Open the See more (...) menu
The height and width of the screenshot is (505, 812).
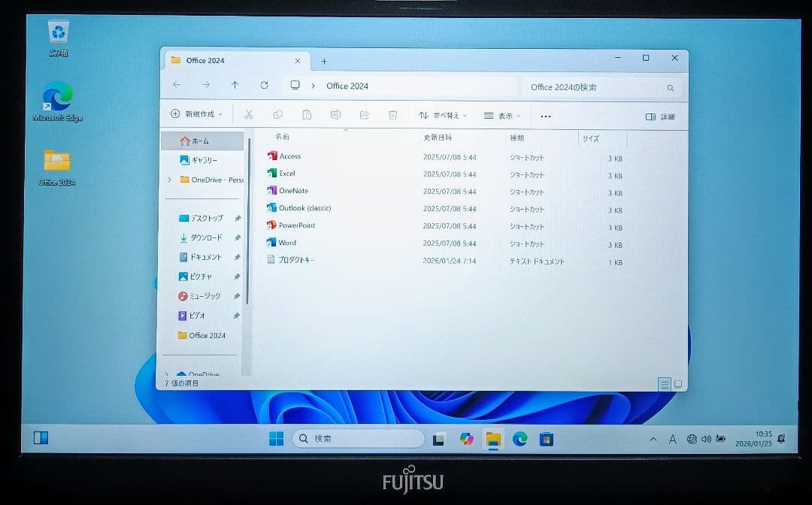click(x=545, y=115)
